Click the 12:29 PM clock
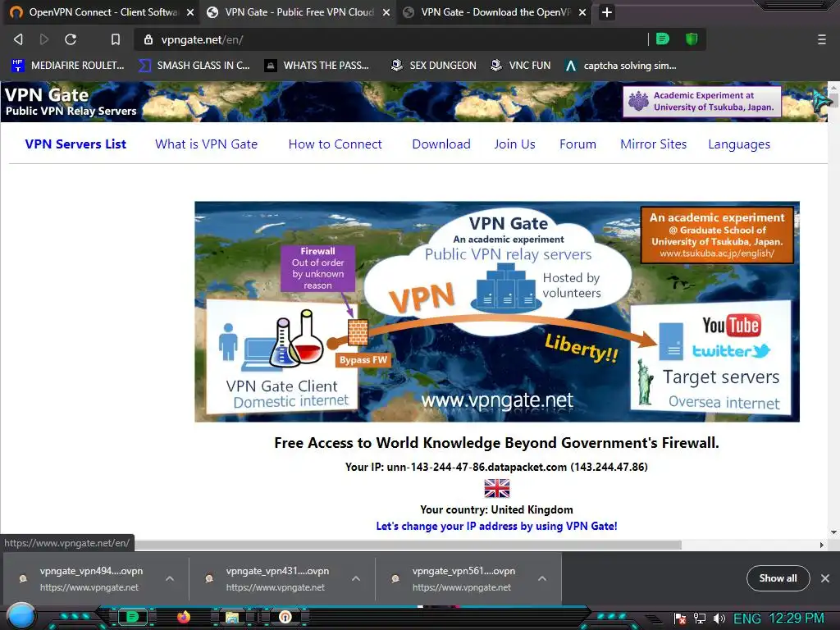Image resolution: width=840 pixels, height=630 pixels. coord(797,619)
